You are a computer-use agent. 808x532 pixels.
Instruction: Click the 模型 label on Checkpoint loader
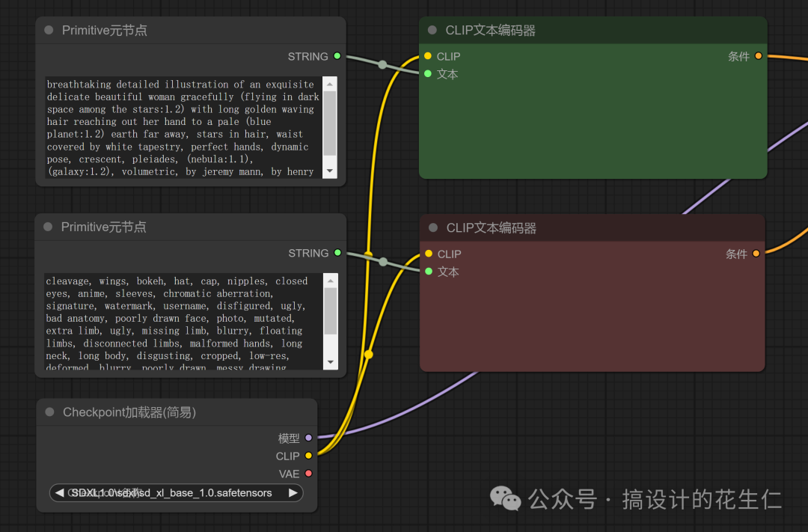point(289,438)
